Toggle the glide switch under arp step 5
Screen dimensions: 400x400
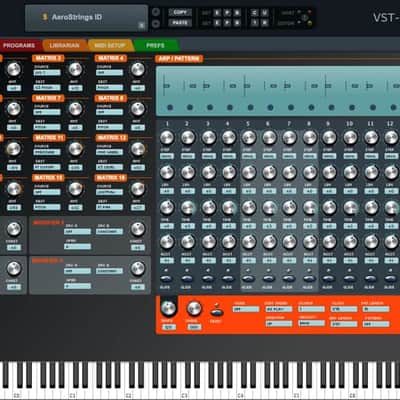tap(247, 278)
